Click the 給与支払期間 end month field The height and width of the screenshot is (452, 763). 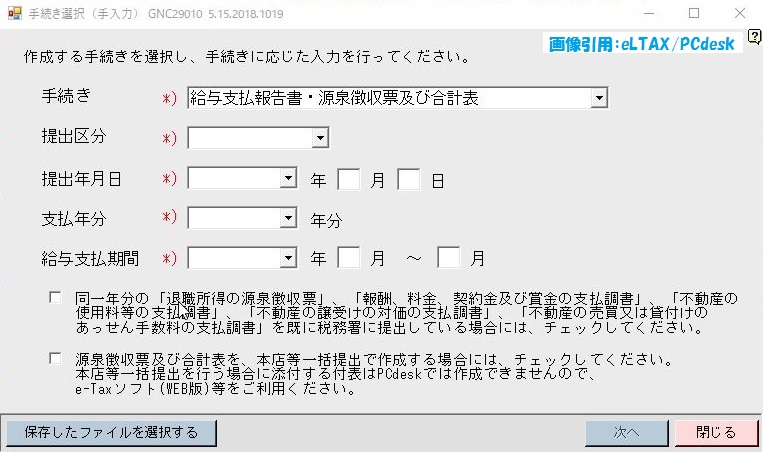click(449, 257)
